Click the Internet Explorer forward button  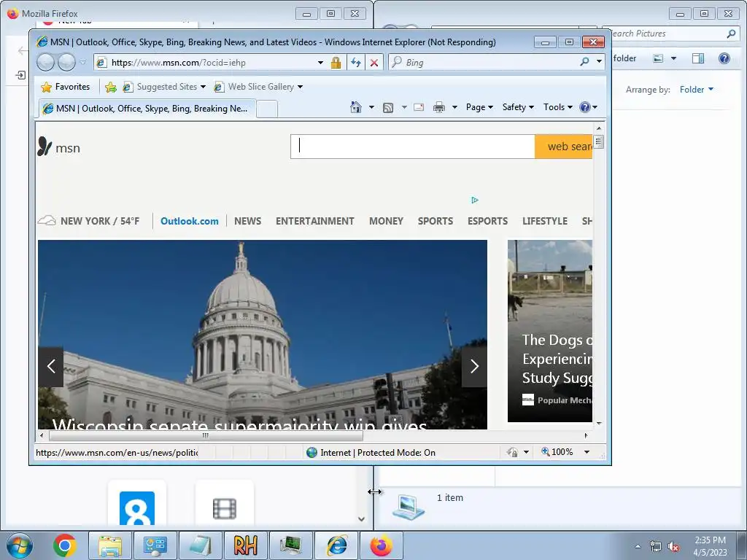point(66,63)
